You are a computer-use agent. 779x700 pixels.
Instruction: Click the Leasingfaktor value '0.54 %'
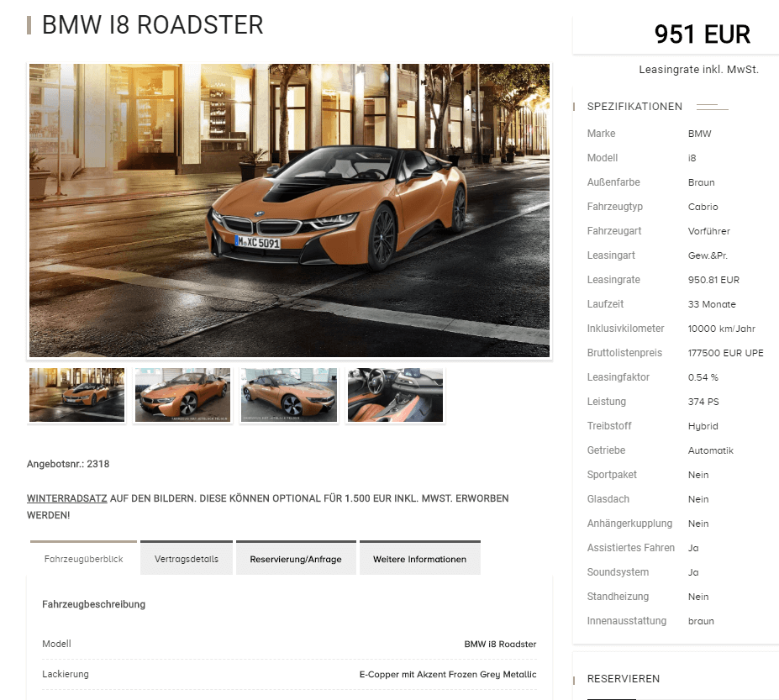pos(703,377)
